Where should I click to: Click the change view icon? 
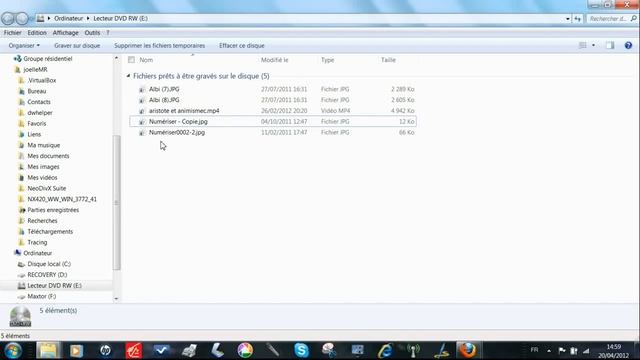pos(583,46)
